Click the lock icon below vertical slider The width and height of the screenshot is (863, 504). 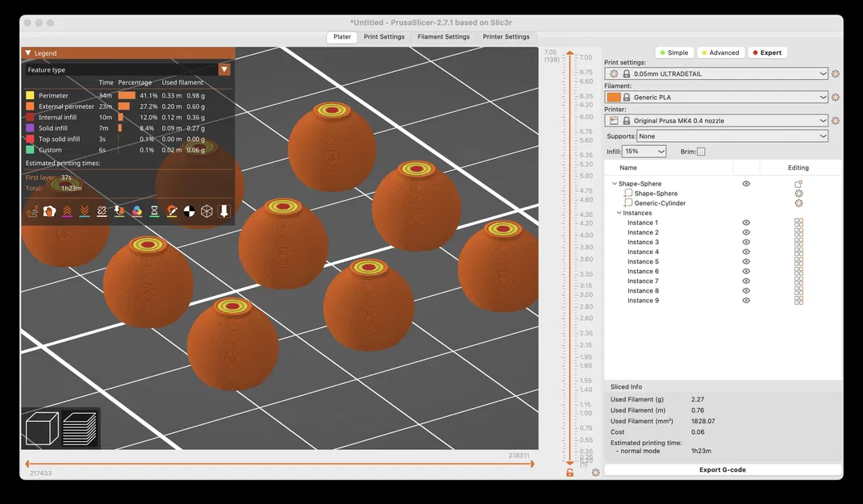(570, 473)
